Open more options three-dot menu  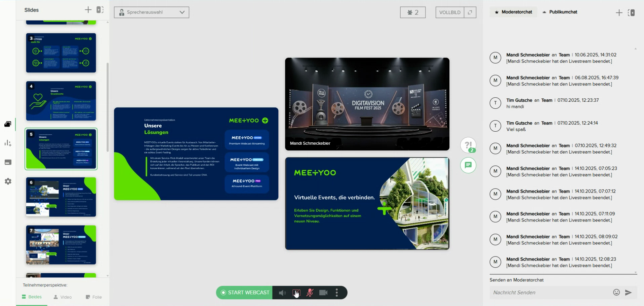click(336, 293)
